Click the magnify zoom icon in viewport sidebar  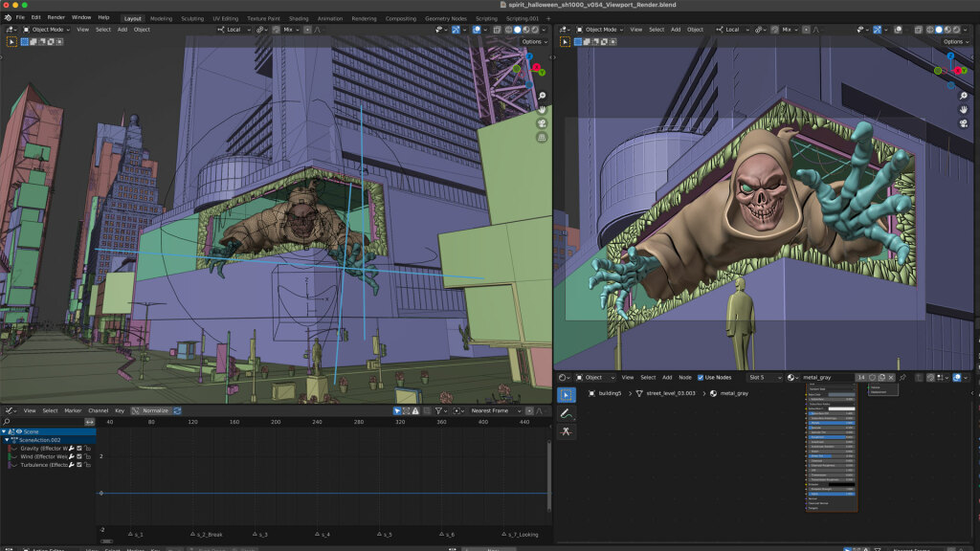[x=542, y=96]
